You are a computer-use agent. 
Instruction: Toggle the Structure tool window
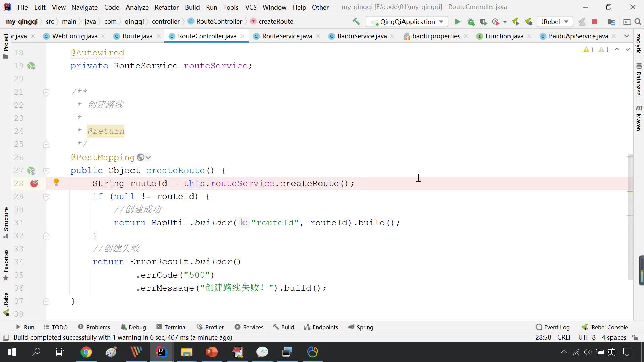[x=6, y=223]
